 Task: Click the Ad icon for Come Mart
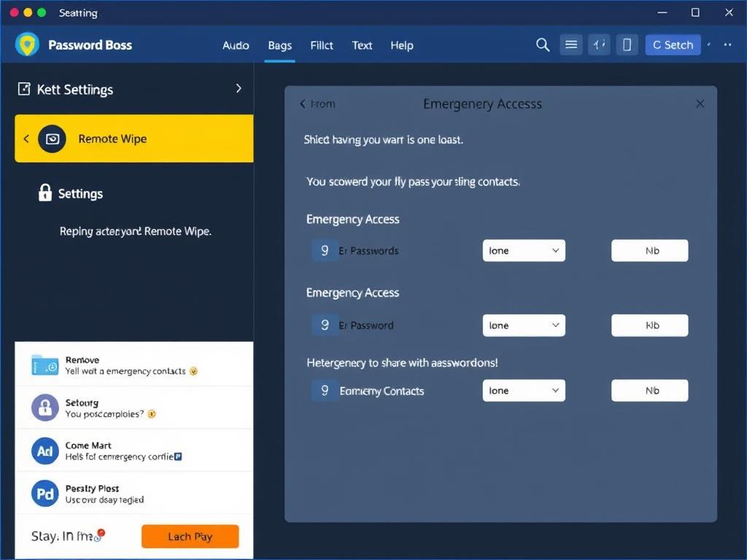click(x=44, y=451)
